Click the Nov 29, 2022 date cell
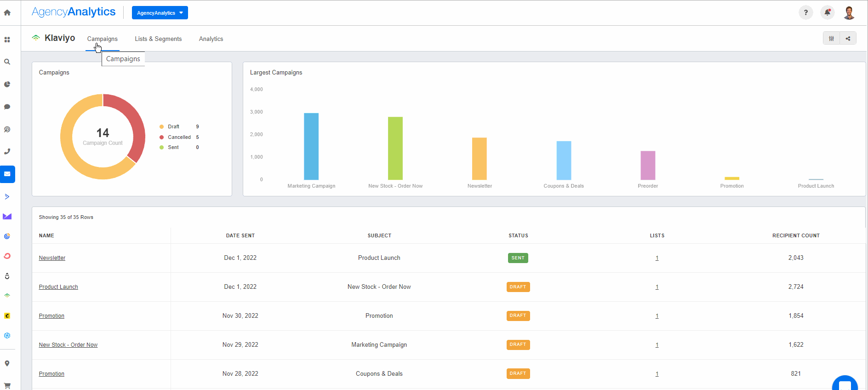The width and height of the screenshot is (868, 390). [240, 345]
